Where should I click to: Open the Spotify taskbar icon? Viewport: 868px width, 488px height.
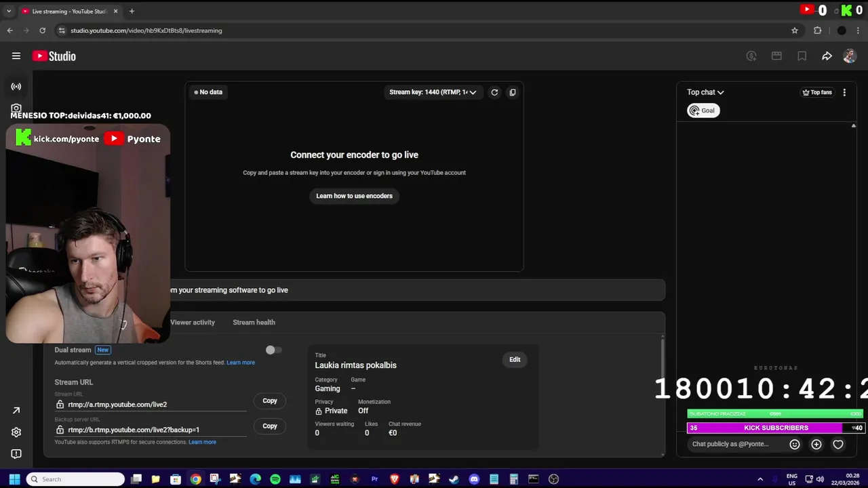[x=275, y=479]
